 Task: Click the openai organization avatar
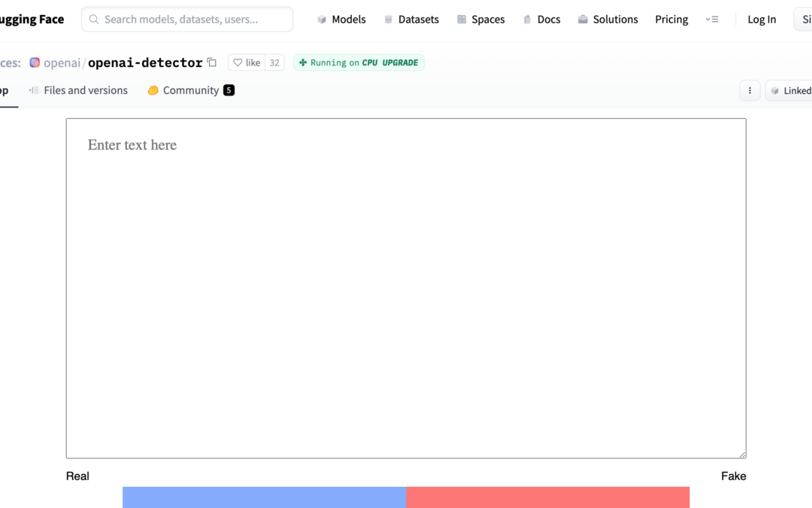(x=35, y=62)
